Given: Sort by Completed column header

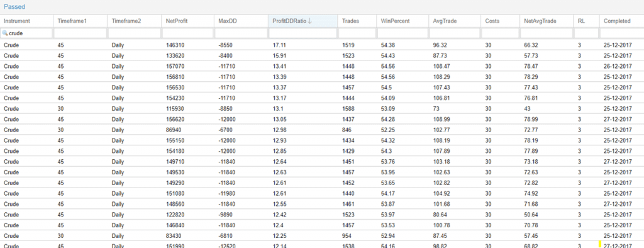Looking at the screenshot, I should pos(621,21).
